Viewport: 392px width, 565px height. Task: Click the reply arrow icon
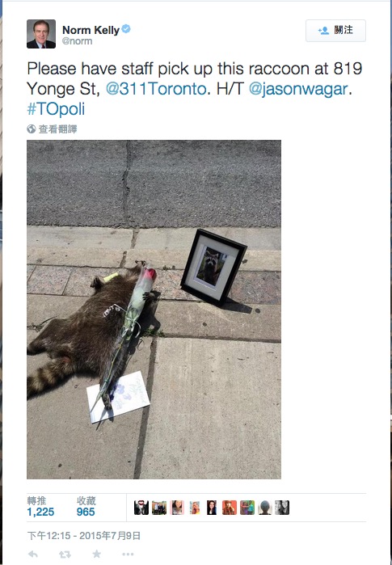pos(33,554)
